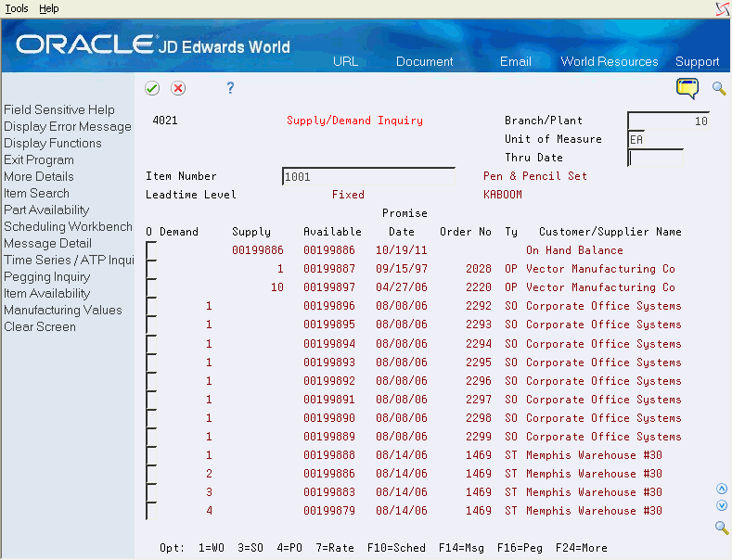Click the bottom magnifier search icon

pyautogui.click(x=722, y=528)
